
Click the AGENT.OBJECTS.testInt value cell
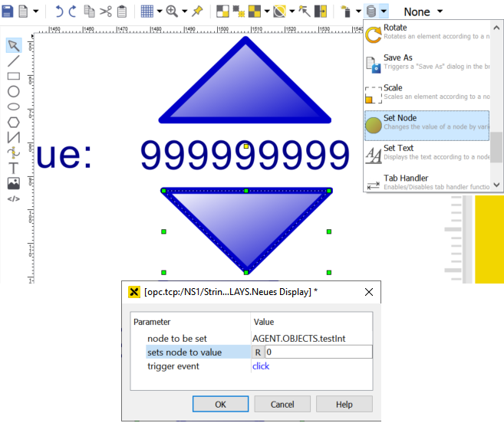coord(299,339)
